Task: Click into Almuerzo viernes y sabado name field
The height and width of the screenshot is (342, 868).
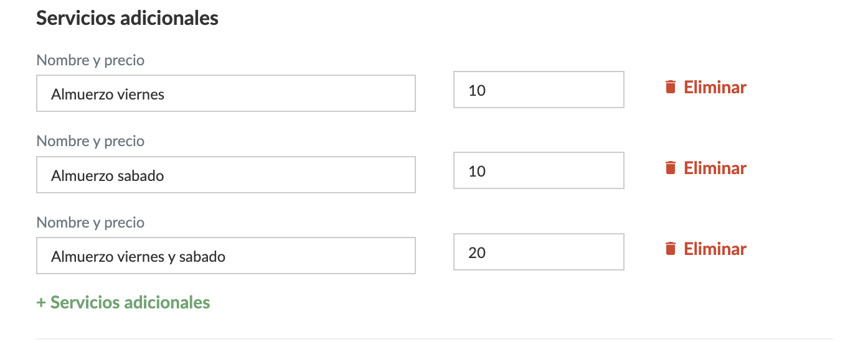Action: point(225,256)
